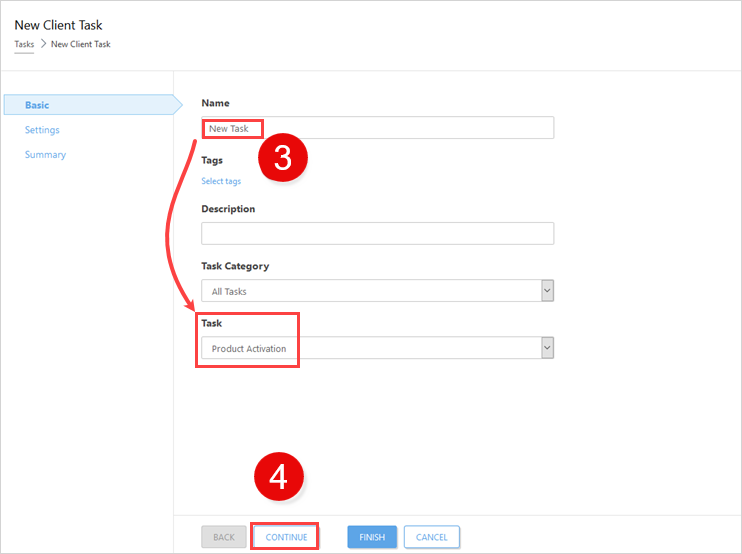Go to the Summary step
This screenshot has width=742, height=554.
(45, 155)
